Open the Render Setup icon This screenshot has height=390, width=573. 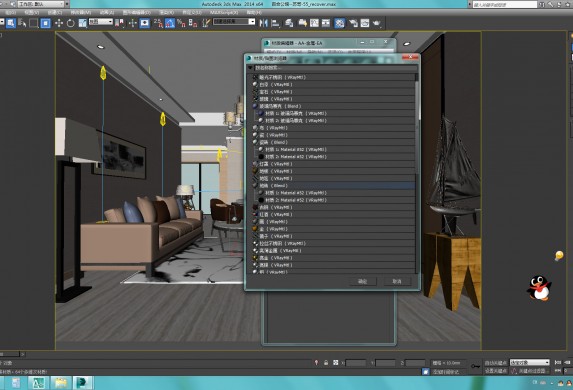click(x=353, y=23)
